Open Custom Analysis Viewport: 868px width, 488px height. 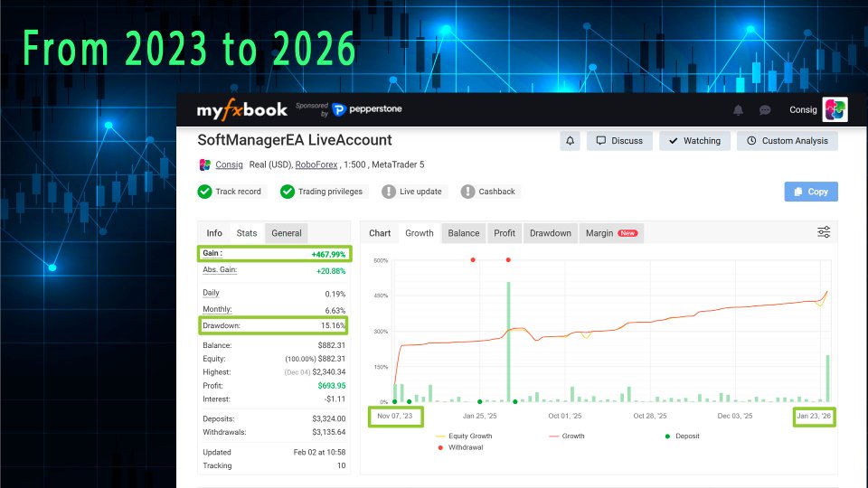click(788, 141)
